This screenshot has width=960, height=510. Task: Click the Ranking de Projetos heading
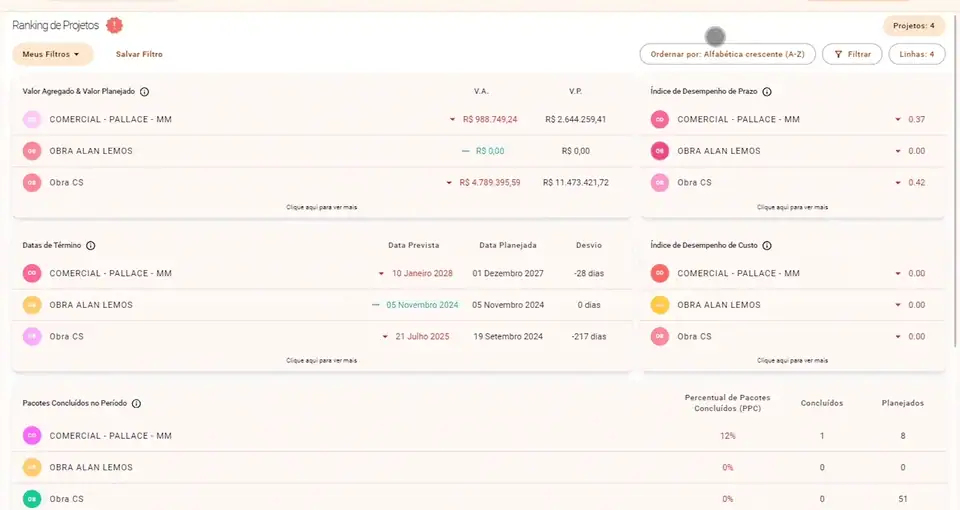56,25
